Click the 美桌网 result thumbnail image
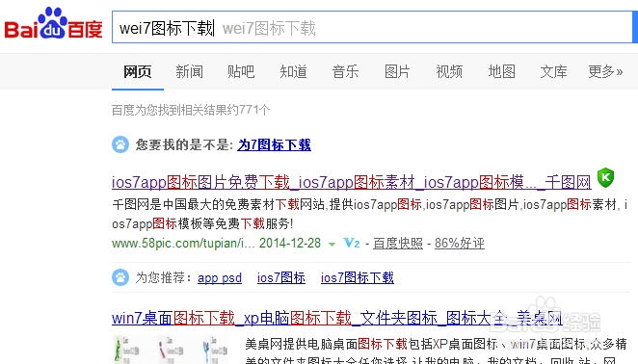Image resolution: width=638 pixels, height=364 pixels. pyautogui.click(x=172, y=349)
